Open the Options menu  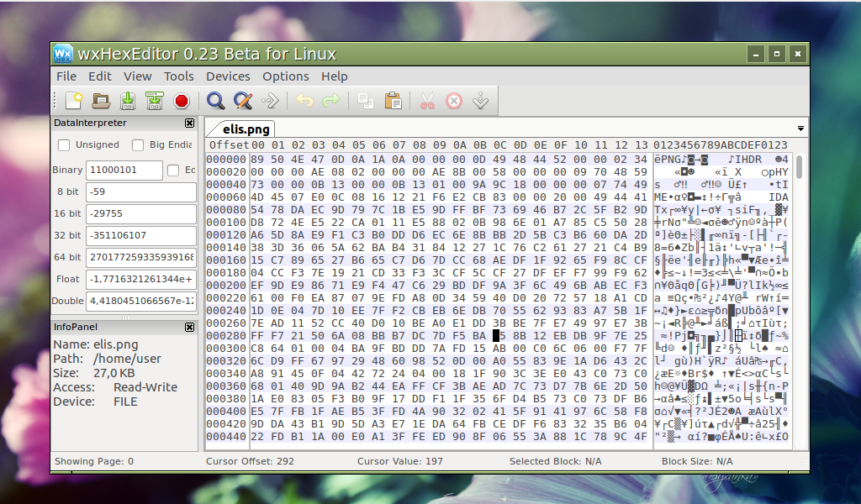pyautogui.click(x=286, y=76)
